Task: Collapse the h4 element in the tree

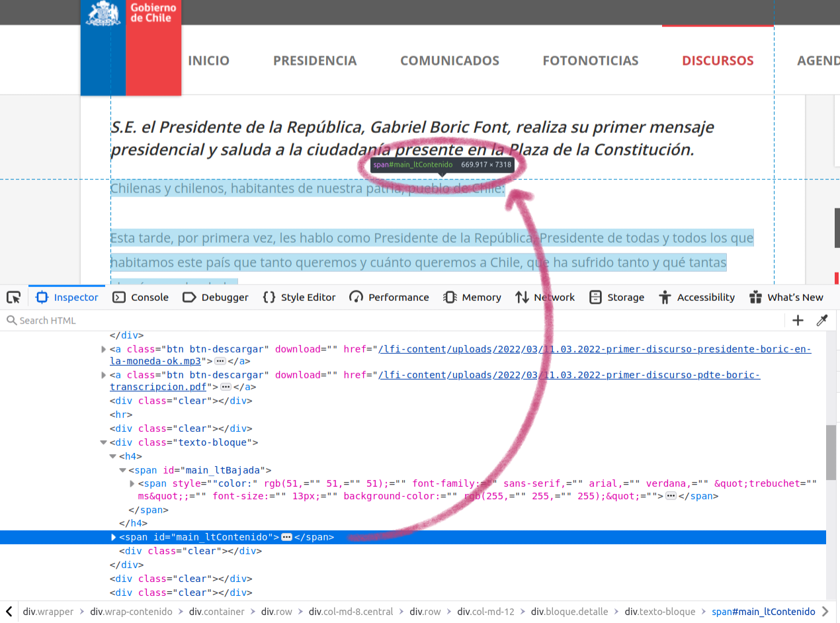Action: pos(112,456)
